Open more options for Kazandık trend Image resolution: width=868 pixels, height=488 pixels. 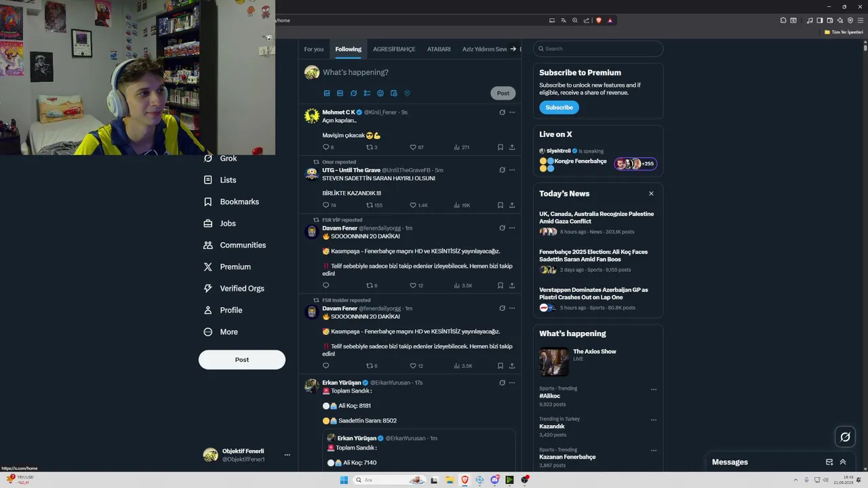pyautogui.click(x=654, y=420)
